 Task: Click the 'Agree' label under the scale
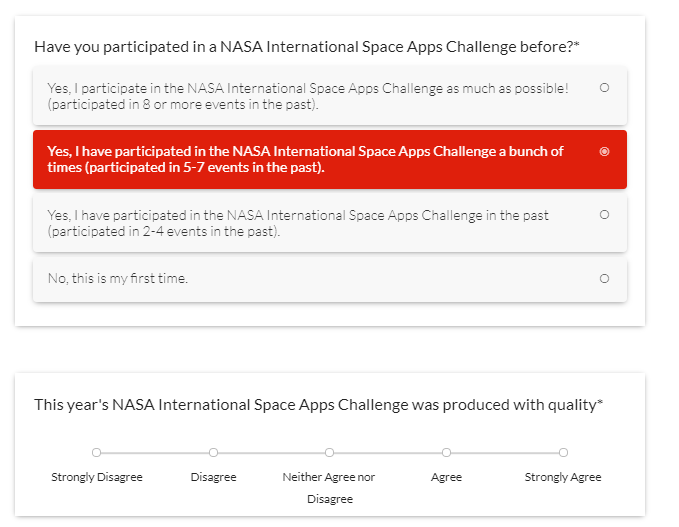point(446,477)
